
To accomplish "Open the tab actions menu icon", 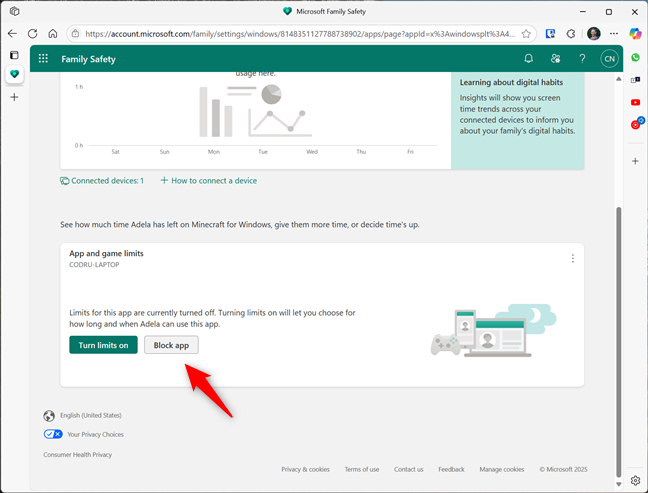I will (14, 55).
